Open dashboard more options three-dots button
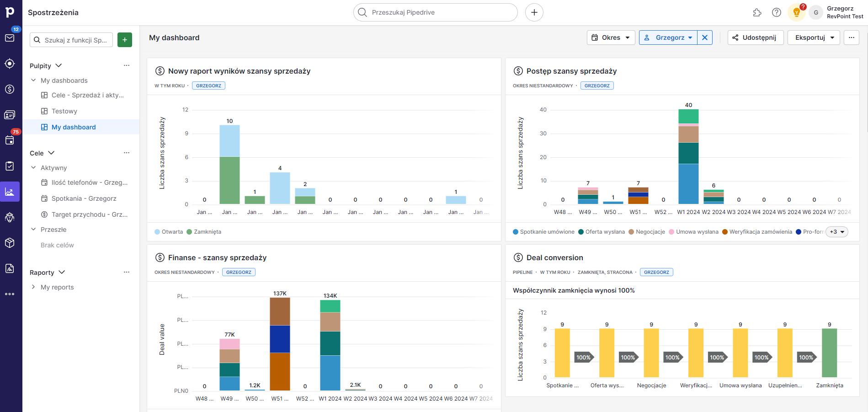868x412 pixels. click(852, 37)
